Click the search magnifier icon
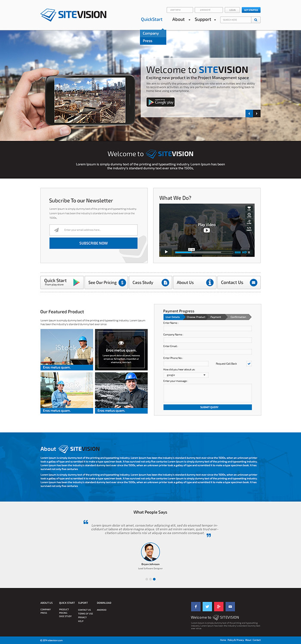The width and height of the screenshot is (301, 644). point(256,20)
